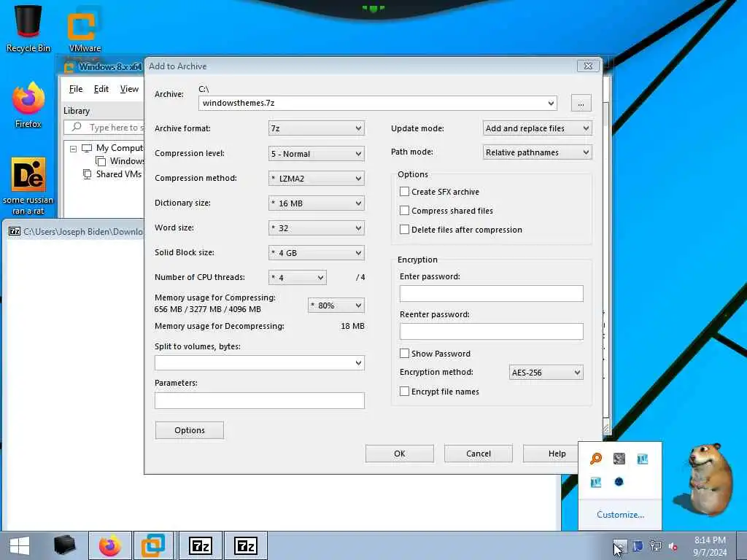Switch to VMware from the taskbar

pos(153,545)
